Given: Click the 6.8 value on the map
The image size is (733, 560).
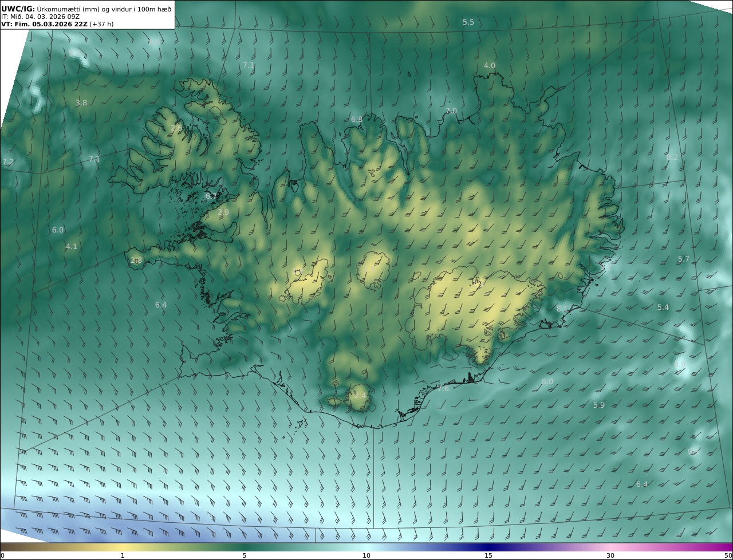Looking at the screenshot, I should [357, 119].
